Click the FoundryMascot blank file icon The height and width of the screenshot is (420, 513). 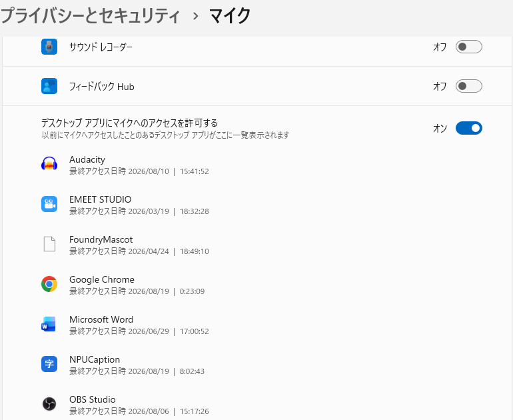coord(49,244)
